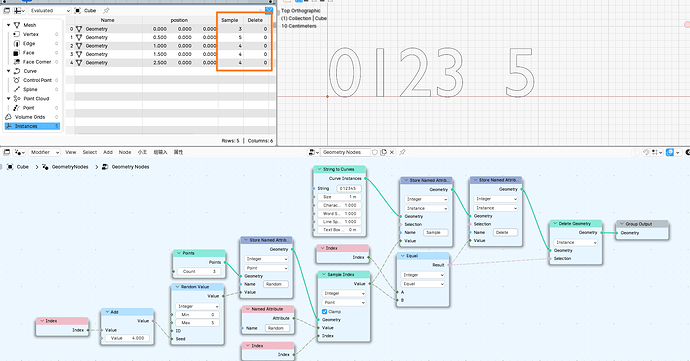This screenshot has height=361, width=690.
Task: Unlink the Geometry Nodes node group
Action: click(392, 152)
